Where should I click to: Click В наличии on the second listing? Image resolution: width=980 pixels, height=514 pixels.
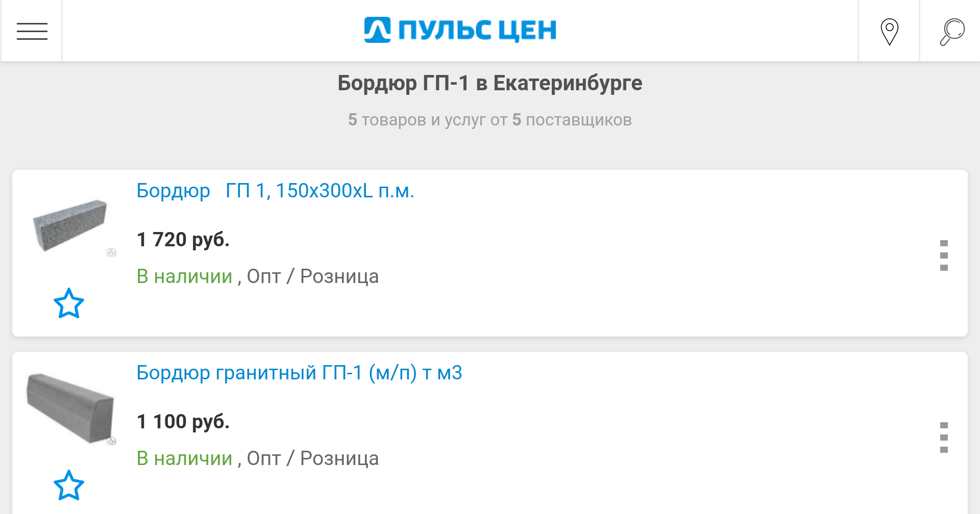[x=184, y=458]
